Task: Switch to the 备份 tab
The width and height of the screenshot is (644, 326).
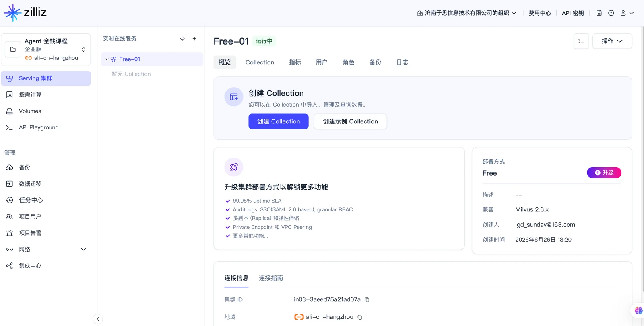Action: tap(376, 62)
